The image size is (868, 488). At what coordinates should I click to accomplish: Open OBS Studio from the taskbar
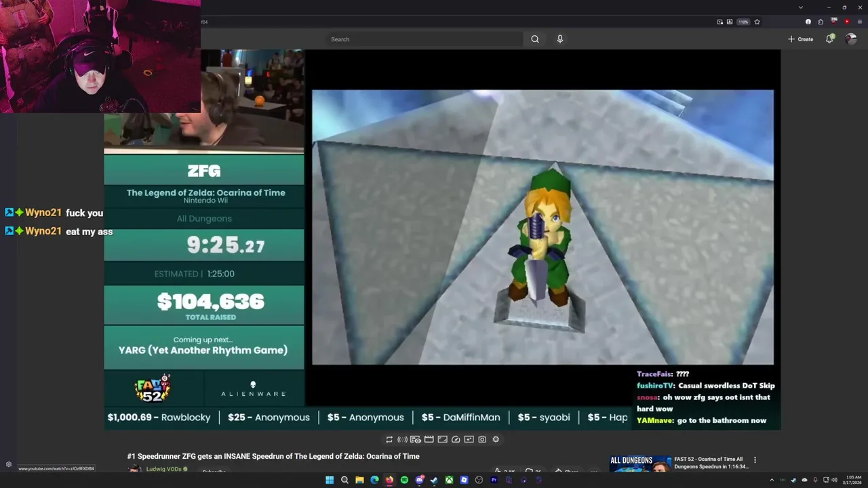pyautogui.click(x=479, y=480)
